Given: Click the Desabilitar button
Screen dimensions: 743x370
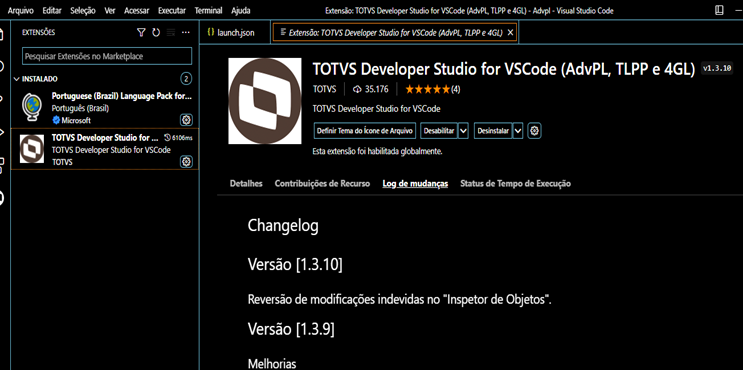Looking at the screenshot, I should coord(439,131).
